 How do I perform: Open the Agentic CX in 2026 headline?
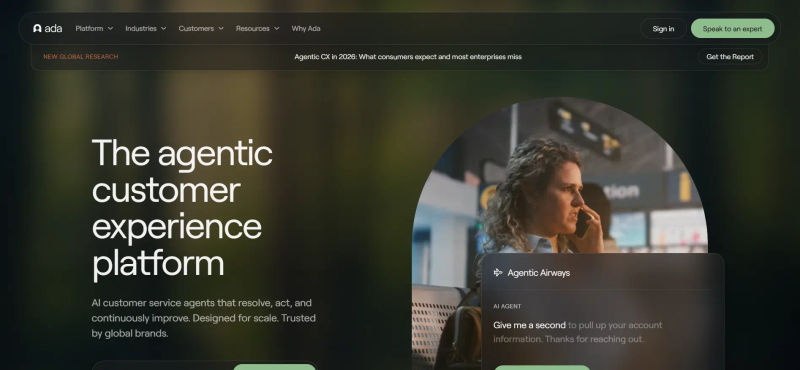408,57
